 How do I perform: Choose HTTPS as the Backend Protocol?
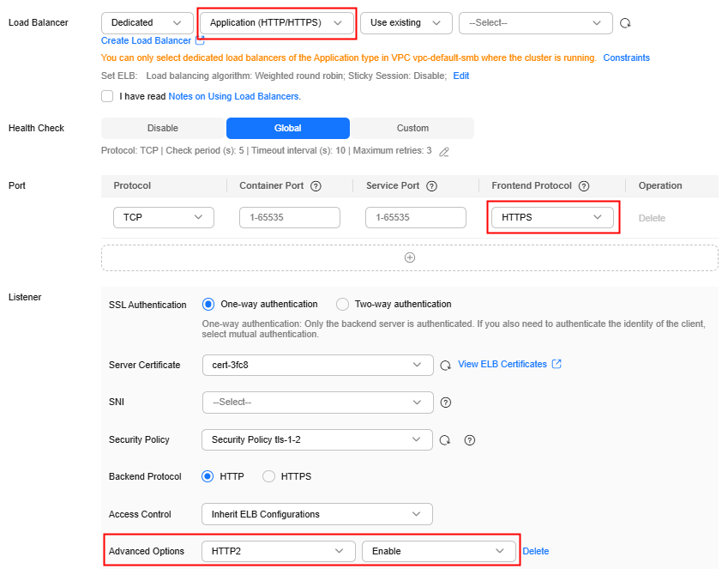pos(269,476)
